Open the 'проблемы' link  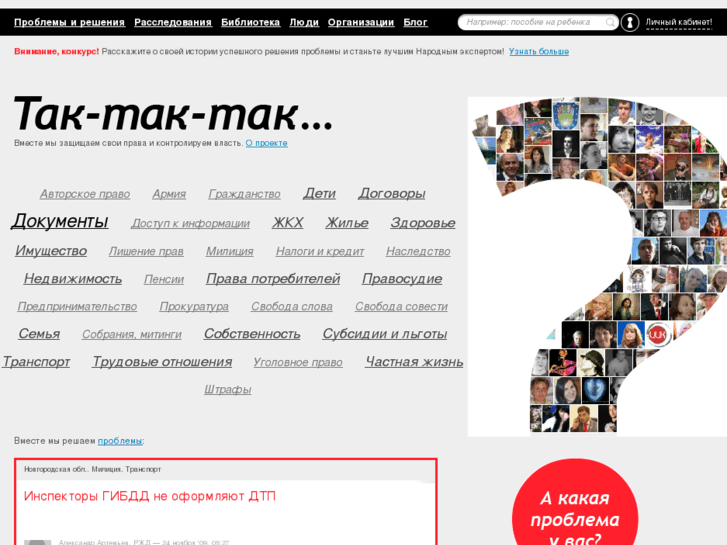[x=120, y=441]
